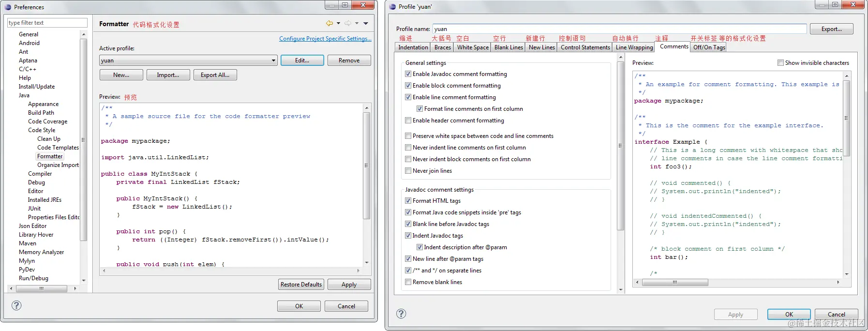Image resolution: width=868 pixels, height=331 pixels.
Task: Click Cancel in the Profile 'yuan' dialog
Action: click(x=837, y=315)
